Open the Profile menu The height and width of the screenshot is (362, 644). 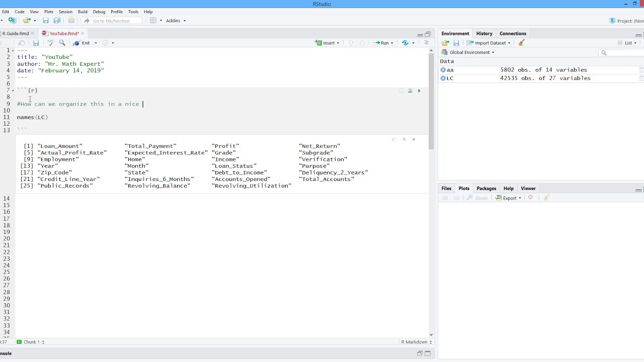point(117,12)
